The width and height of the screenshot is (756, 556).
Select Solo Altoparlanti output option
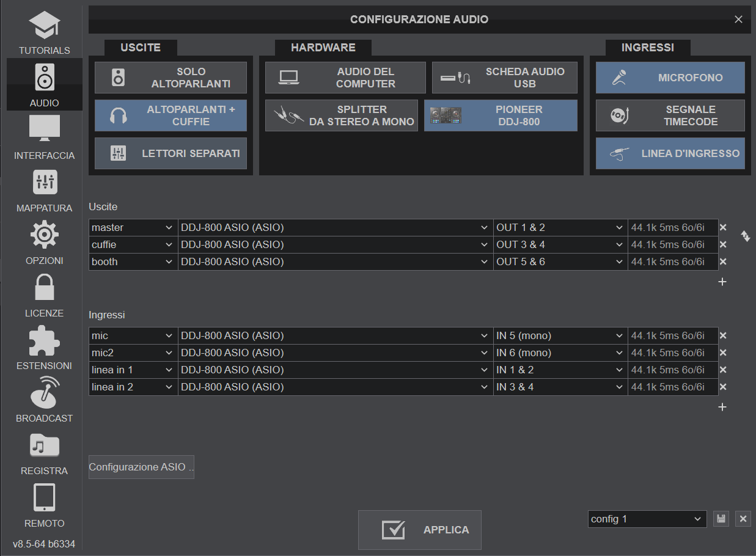coord(171,78)
